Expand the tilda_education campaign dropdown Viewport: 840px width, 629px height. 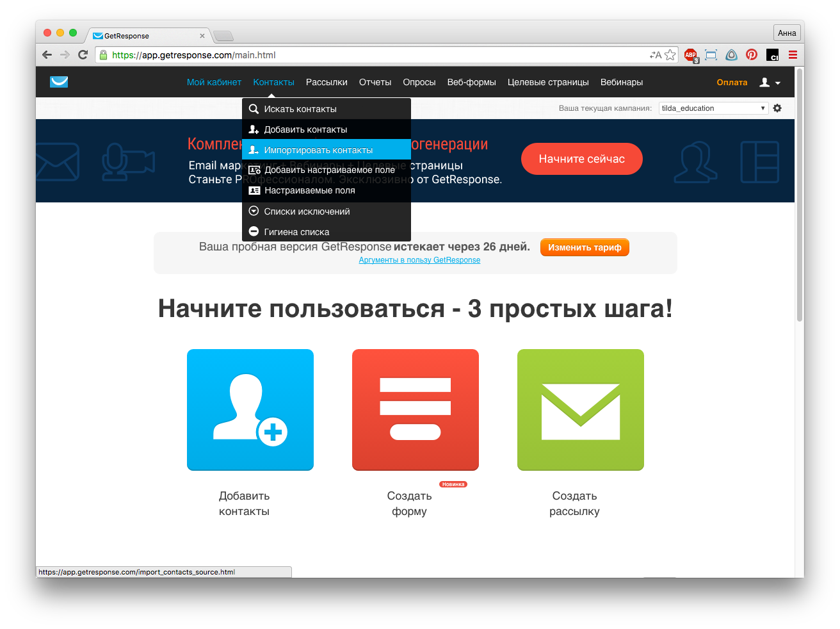tap(713, 108)
